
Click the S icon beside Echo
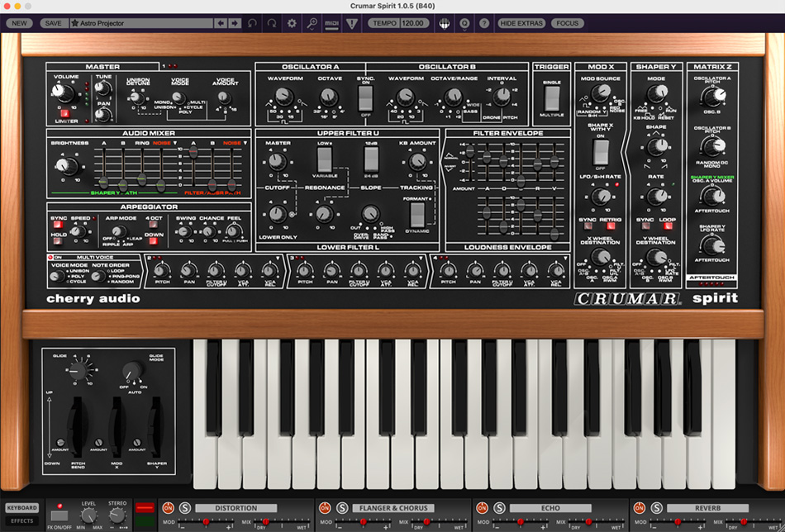point(499,508)
